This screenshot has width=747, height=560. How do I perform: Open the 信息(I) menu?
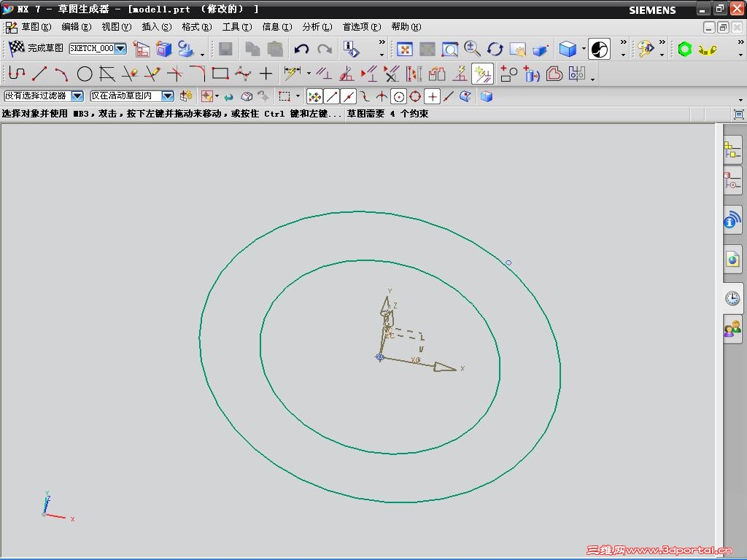point(276,27)
